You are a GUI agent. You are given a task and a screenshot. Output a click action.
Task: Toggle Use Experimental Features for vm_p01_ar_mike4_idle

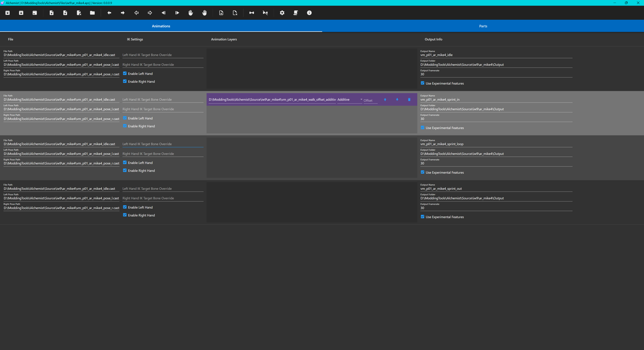[423, 83]
